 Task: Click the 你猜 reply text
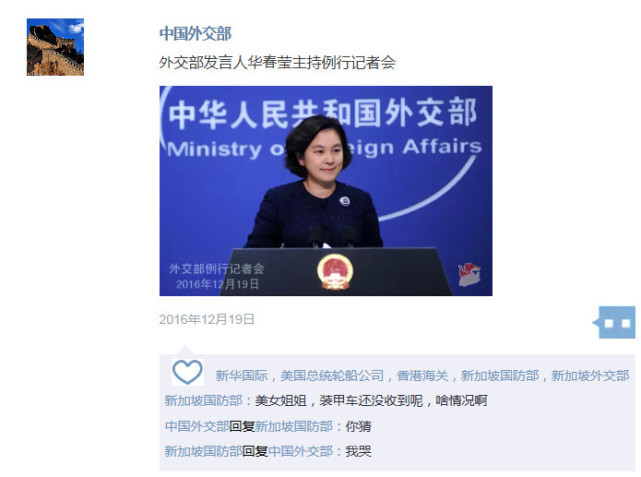click(359, 426)
